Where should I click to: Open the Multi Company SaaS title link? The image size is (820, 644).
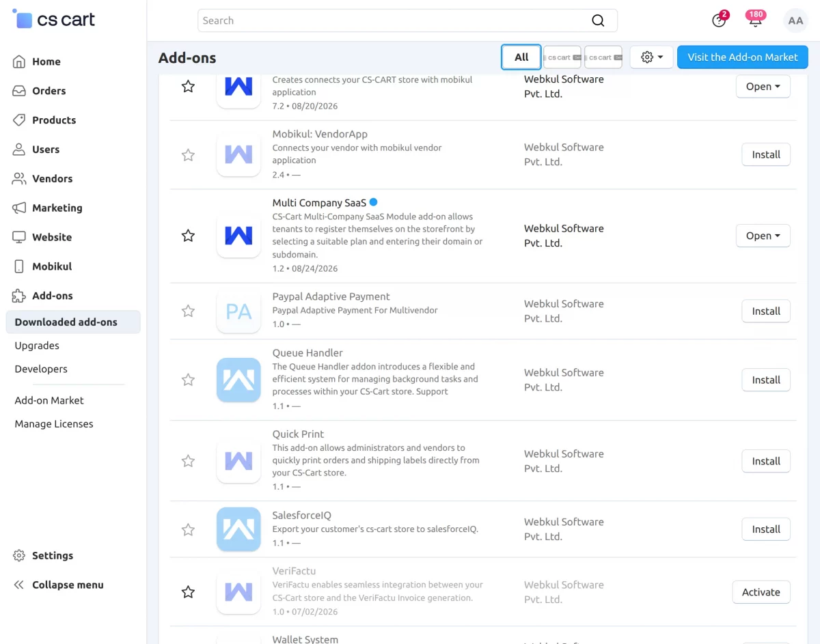(319, 203)
